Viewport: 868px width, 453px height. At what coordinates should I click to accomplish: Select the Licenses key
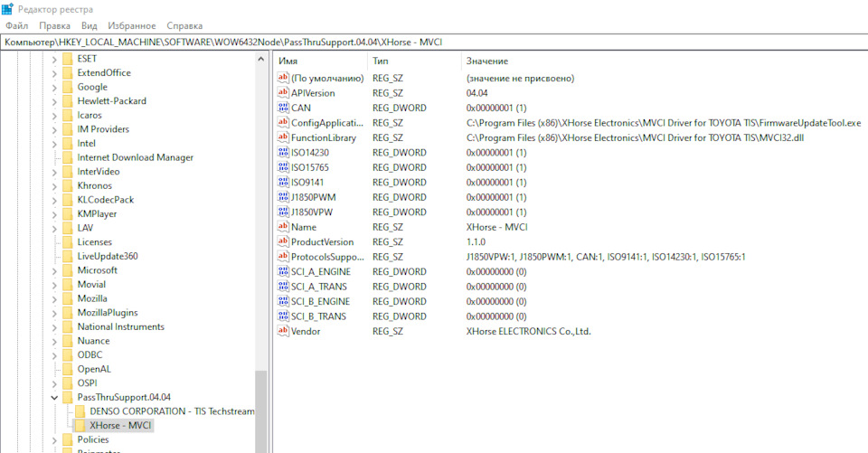click(x=95, y=242)
